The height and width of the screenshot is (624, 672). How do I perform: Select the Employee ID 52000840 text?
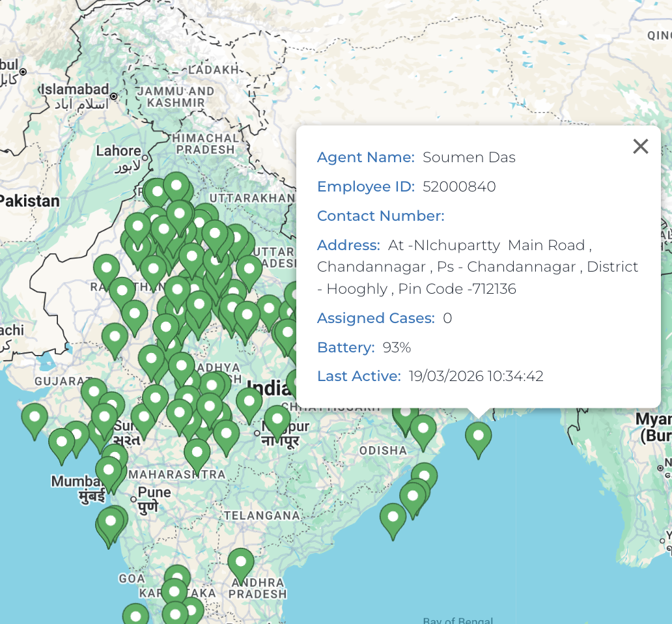click(x=459, y=186)
